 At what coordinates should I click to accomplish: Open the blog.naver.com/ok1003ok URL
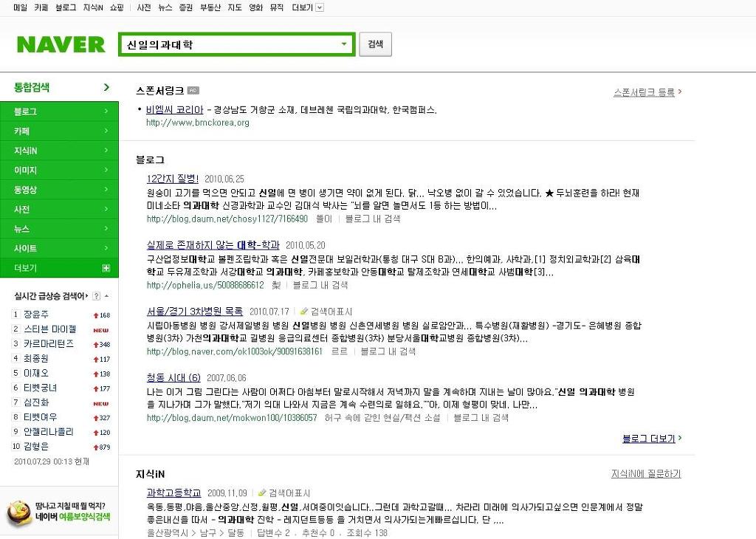tap(234, 351)
